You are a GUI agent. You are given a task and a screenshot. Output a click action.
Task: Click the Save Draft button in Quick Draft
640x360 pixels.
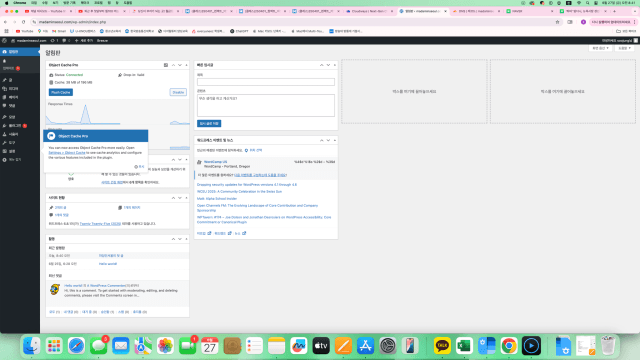click(x=209, y=123)
